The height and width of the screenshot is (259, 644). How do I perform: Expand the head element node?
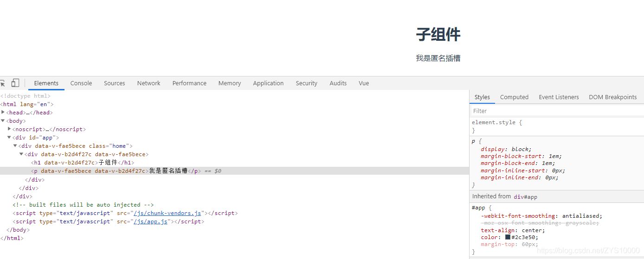3,112
